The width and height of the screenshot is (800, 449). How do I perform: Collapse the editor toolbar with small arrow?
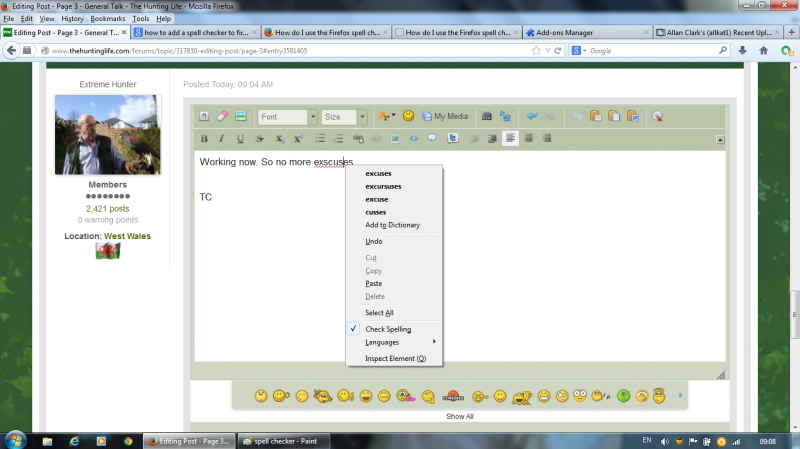pos(720,139)
